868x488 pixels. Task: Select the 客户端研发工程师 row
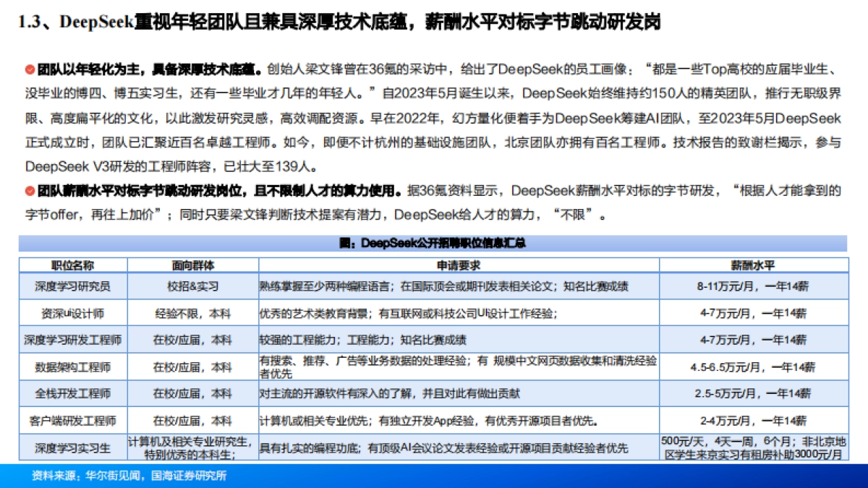[75, 420]
